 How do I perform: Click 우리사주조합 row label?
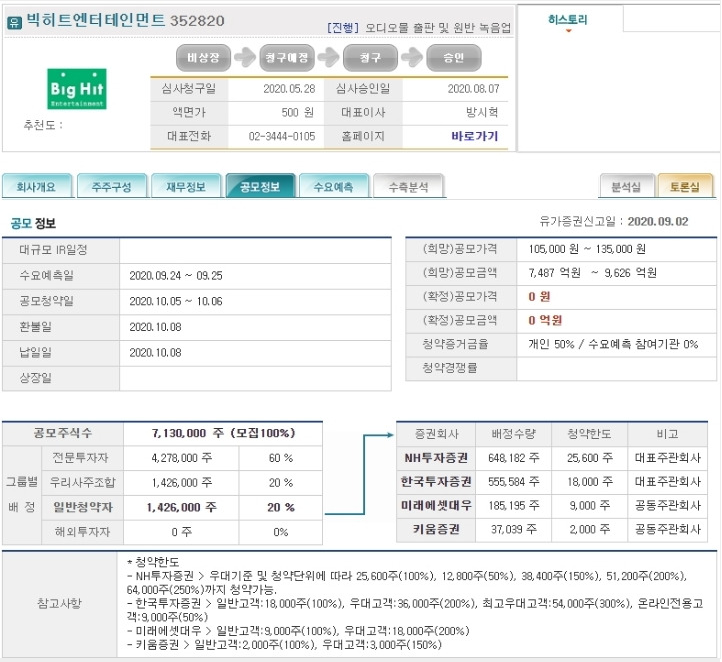coord(82,482)
